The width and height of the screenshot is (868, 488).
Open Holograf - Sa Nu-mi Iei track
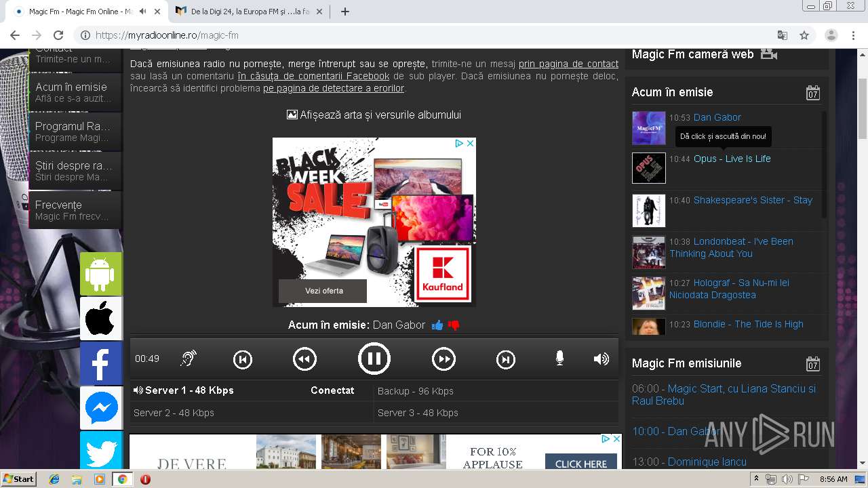click(x=729, y=289)
